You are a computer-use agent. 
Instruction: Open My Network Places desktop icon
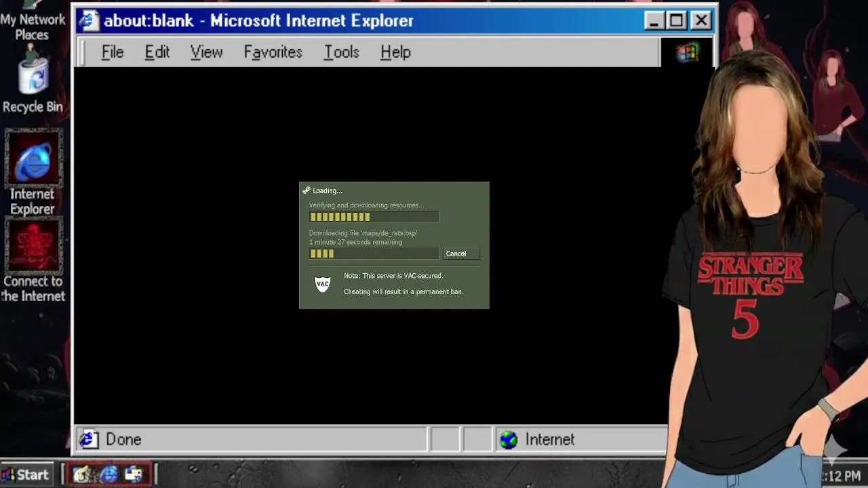tap(33, 21)
